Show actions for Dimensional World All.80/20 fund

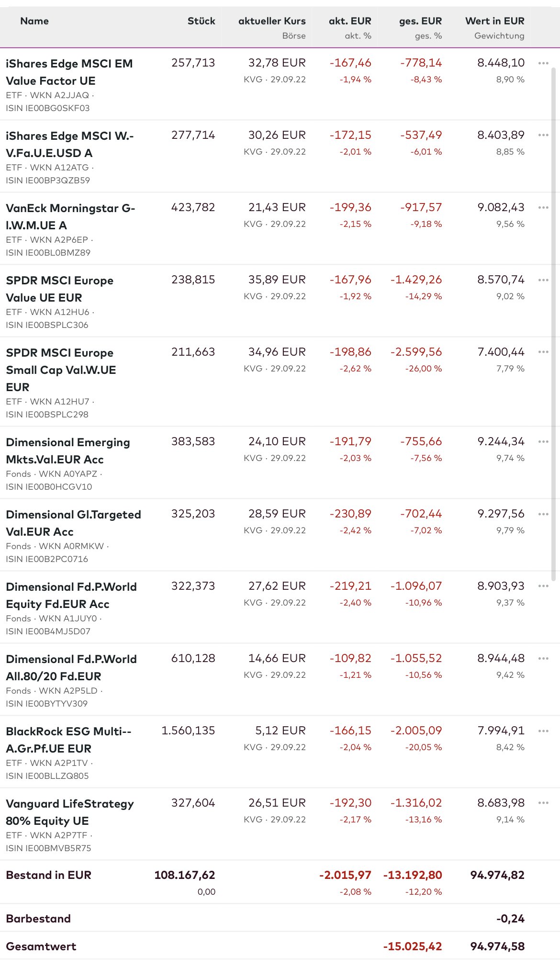(x=543, y=658)
